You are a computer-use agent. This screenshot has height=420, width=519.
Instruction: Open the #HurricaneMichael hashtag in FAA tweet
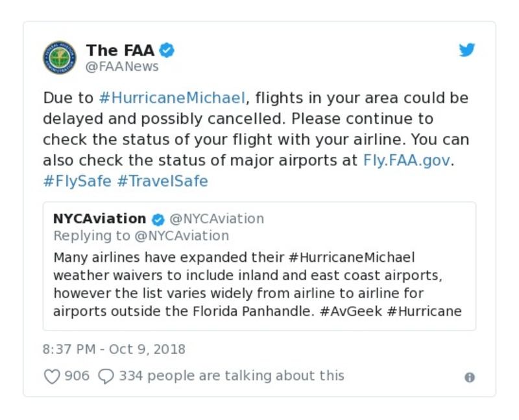[172, 99]
